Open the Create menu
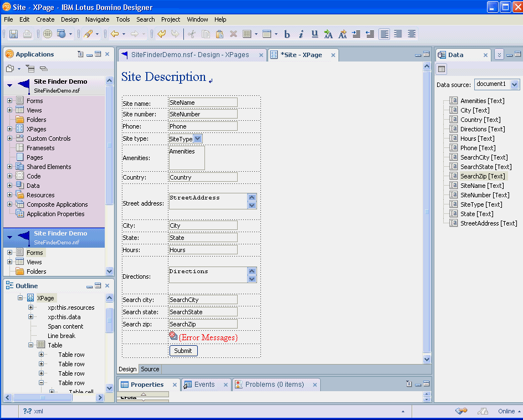The image size is (523, 420). coord(45,19)
